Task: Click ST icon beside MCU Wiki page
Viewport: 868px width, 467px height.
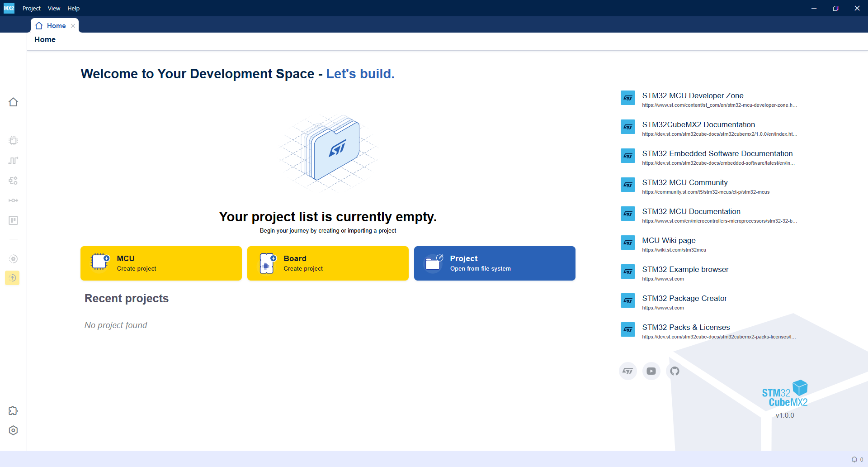Action: point(628,243)
